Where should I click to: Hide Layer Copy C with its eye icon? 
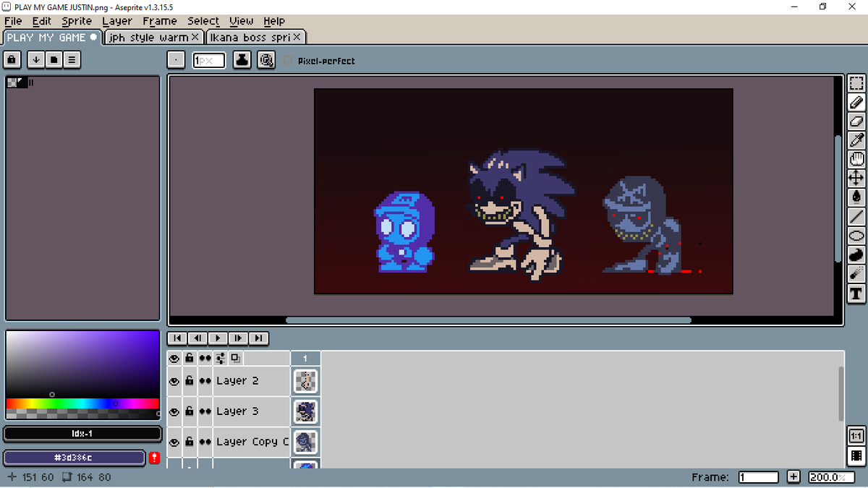(x=174, y=442)
